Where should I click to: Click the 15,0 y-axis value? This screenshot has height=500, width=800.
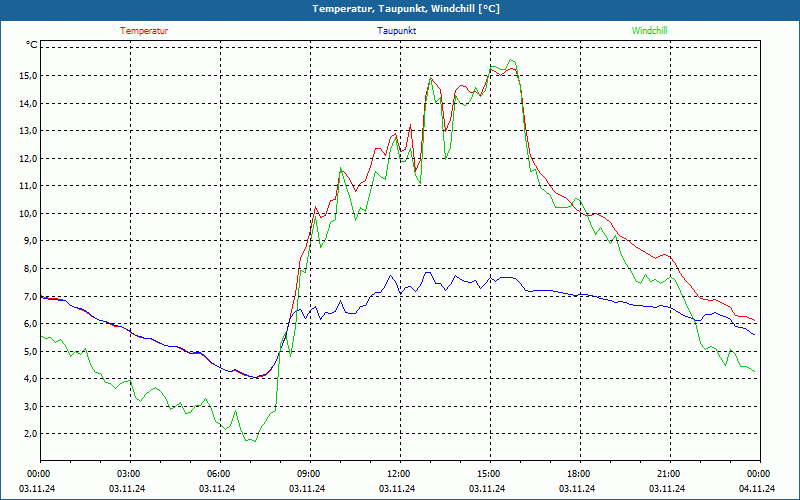pos(29,76)
